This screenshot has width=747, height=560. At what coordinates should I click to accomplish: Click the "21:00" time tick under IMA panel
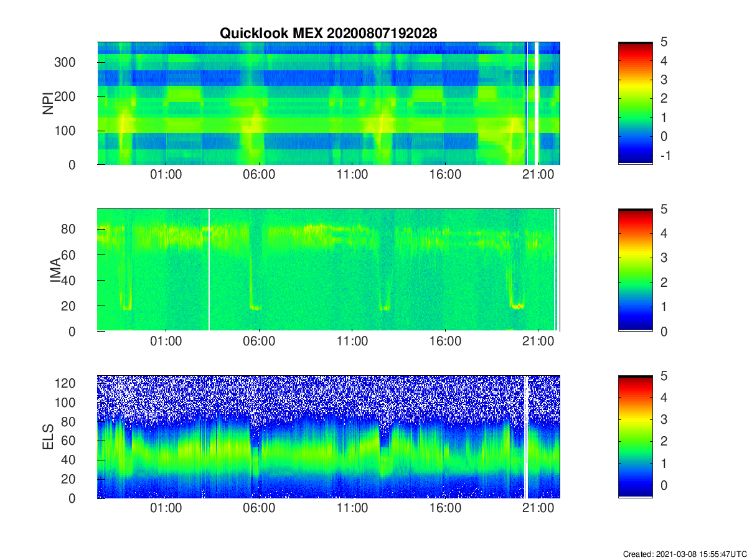coord(538,342)
